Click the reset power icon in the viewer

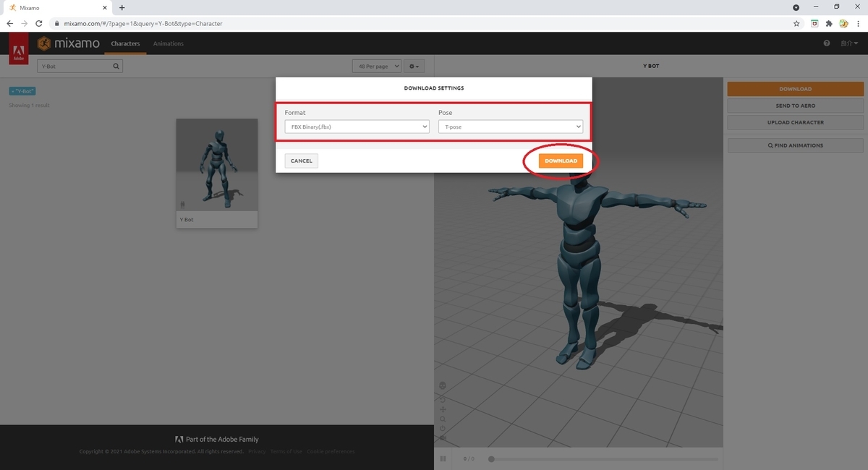pos(443,429)
